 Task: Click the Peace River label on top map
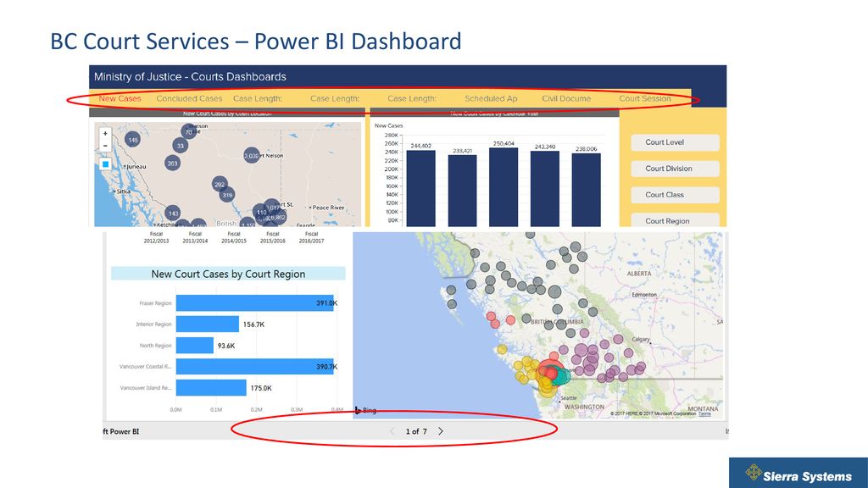click(x=328, y=208)
